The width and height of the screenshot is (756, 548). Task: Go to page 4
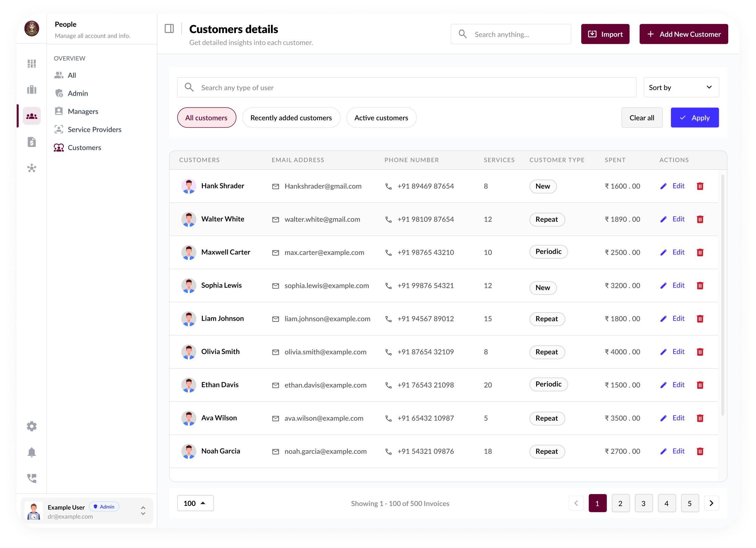tap(667, 503)
